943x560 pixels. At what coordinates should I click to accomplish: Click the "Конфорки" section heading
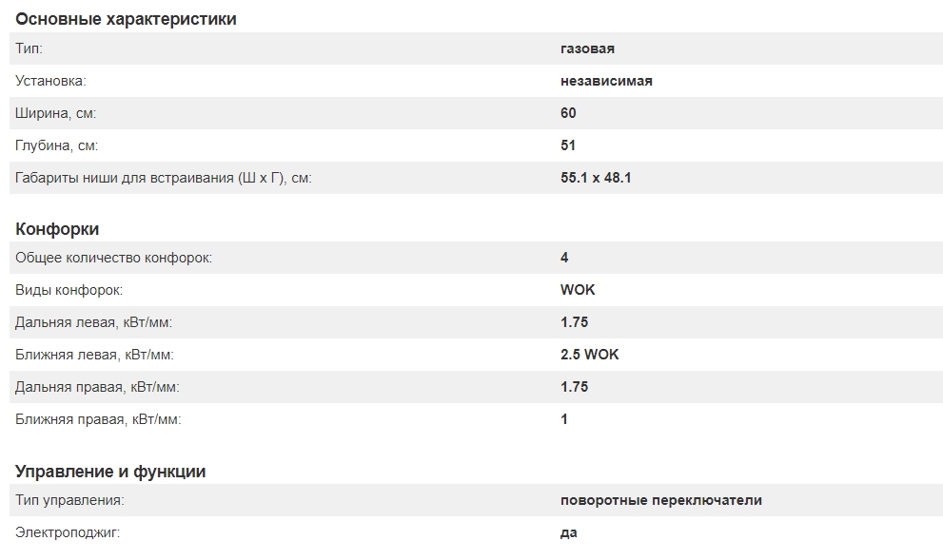click(57, 229)
